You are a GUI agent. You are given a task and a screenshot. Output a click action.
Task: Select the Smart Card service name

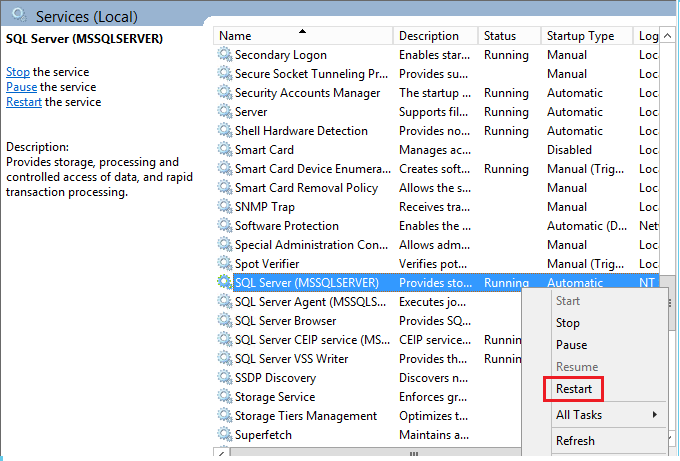click(264, 150)
